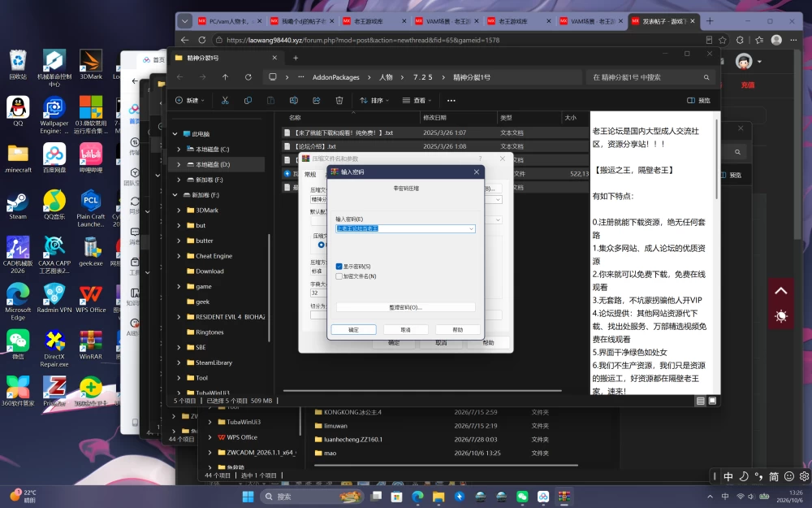The height and width of the screenshot is (508, 812).
Task: Add a new Explorer tab
Action: tap(296, 58)
